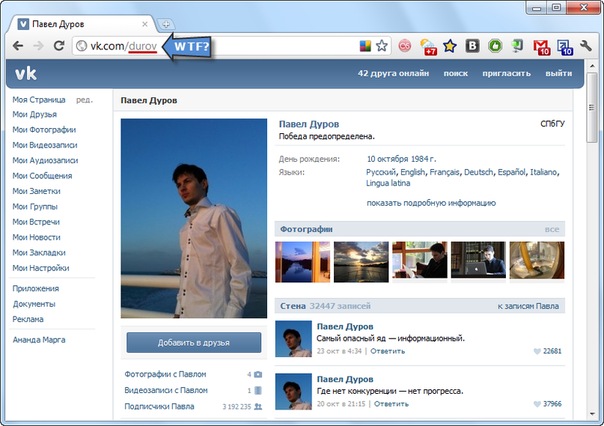Open Мои Настройки

[x=41, y=268]
